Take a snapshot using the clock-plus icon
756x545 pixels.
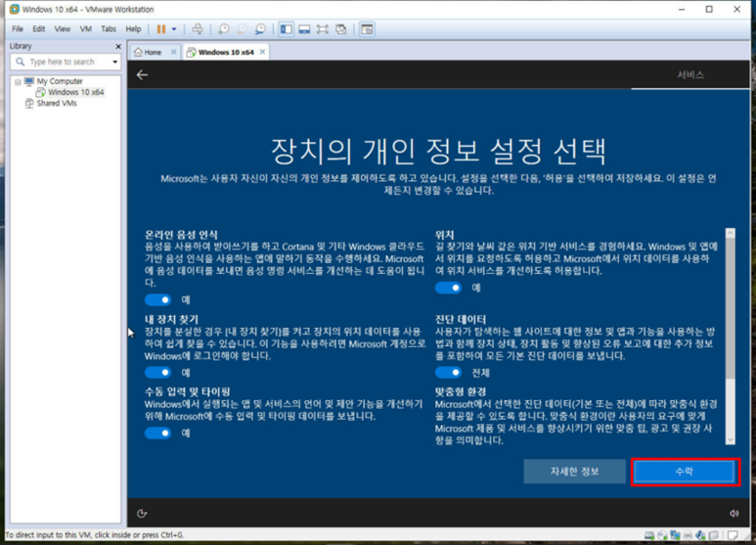click(x=224, y=29)
